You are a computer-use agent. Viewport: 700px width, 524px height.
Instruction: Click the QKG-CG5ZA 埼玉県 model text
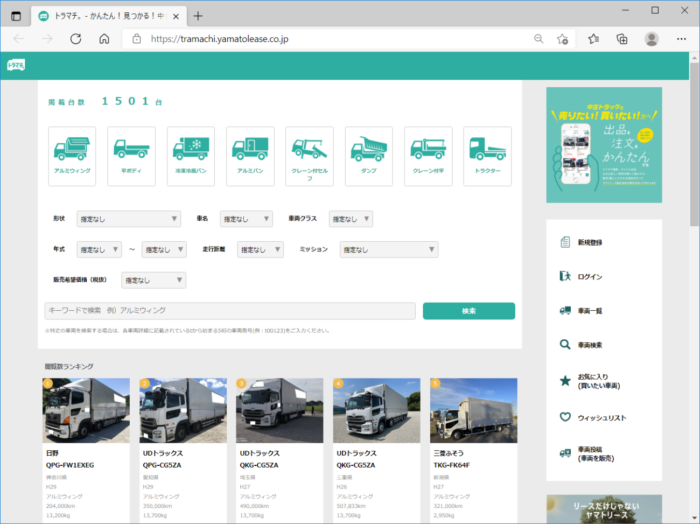(259, 465)
